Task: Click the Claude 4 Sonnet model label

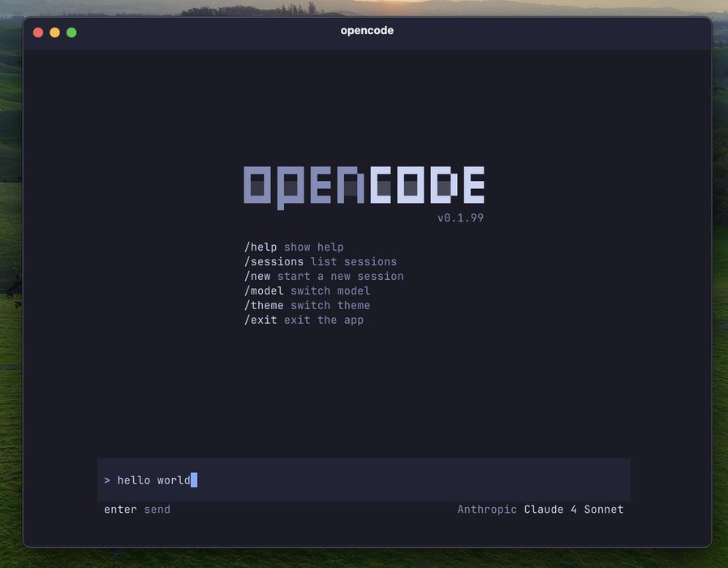Action: 574,510
